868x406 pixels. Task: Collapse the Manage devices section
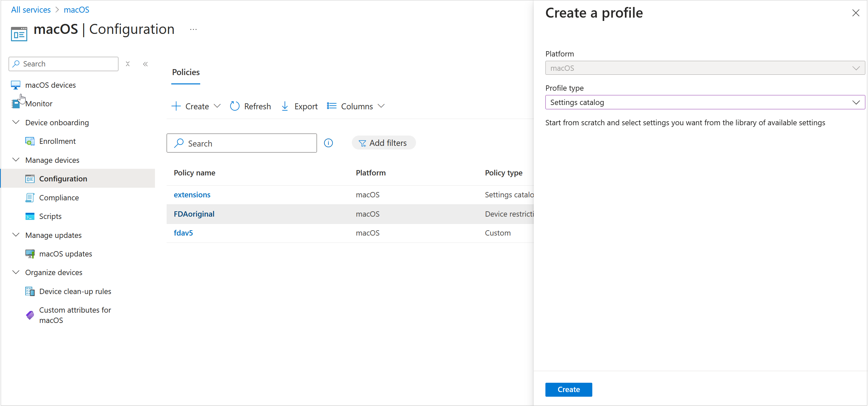[16, 160]
